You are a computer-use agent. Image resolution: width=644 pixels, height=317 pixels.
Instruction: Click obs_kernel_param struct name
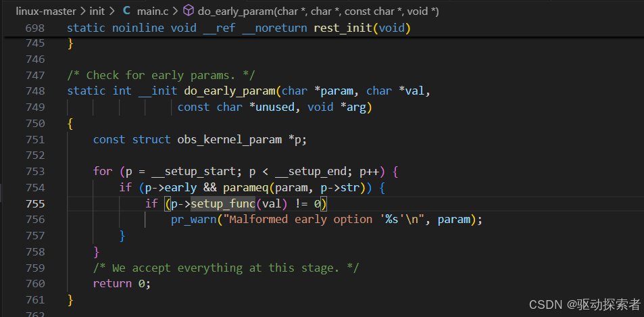click(x=229, y=140)
